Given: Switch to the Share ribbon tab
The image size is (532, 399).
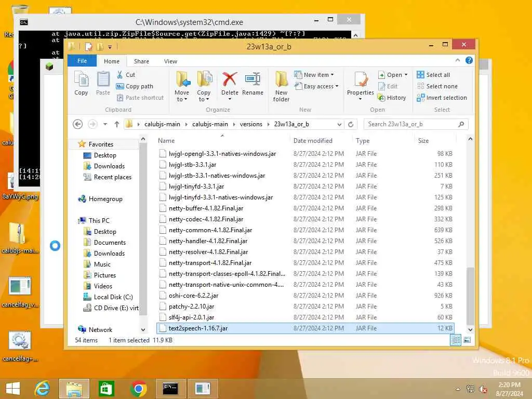Looking at the screenshot, I should (x=141, y=61).
